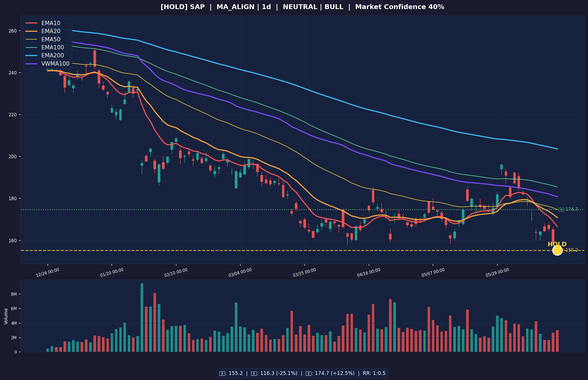Click the 240 price axis tick label
This screenshot has width=588, height=380.
(13, 73)
